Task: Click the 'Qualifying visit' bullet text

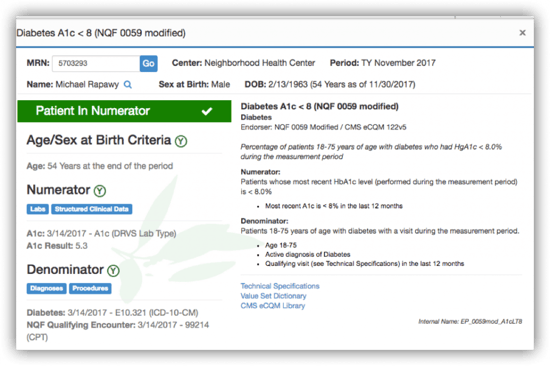Action: click(364, 264)
